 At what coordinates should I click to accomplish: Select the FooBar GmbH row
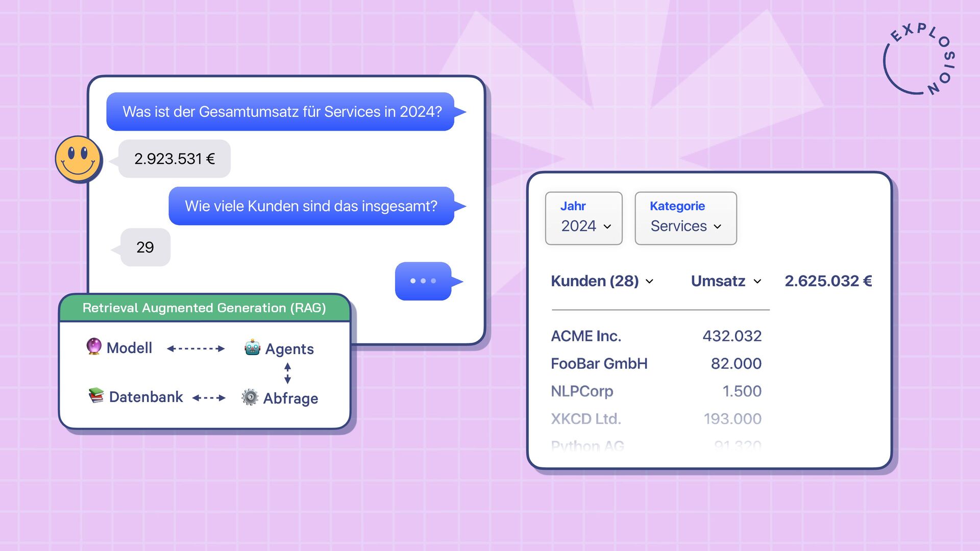[x=599, y=364]
